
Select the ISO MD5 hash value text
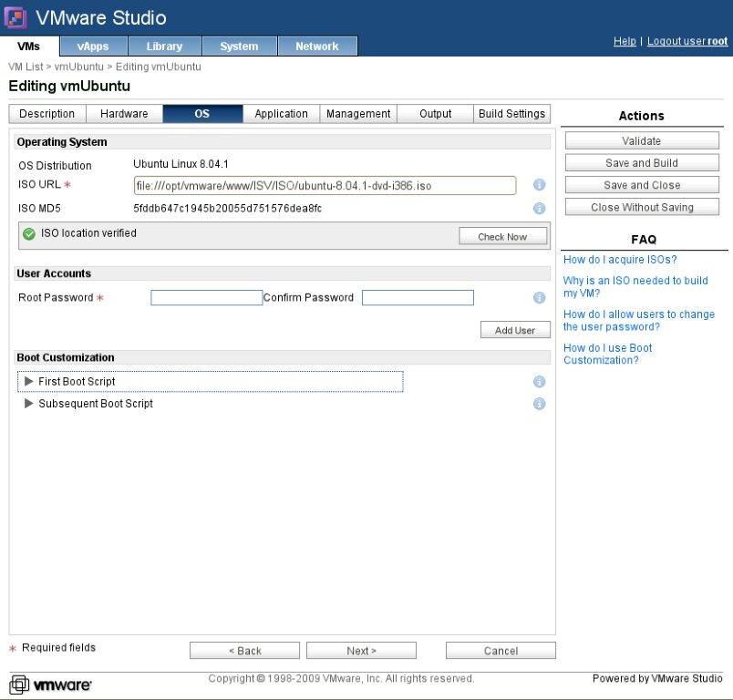coord(228,209)
